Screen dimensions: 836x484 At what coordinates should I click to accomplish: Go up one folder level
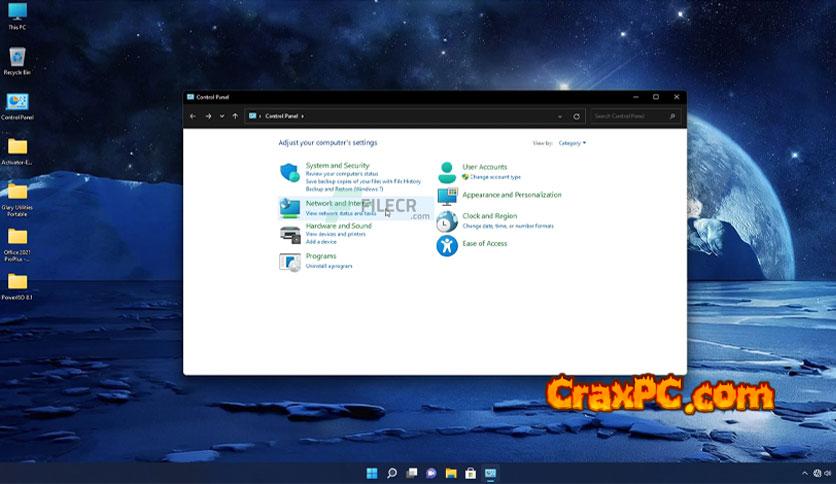click(x=235, y=116)
